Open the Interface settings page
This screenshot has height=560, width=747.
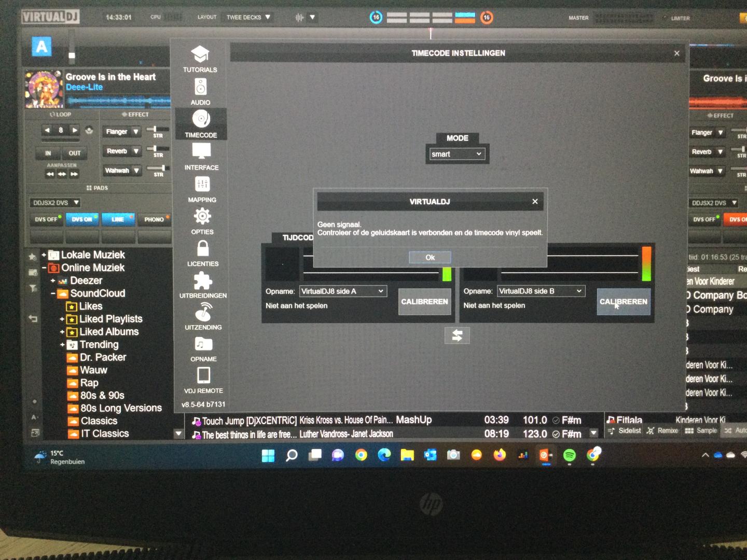[201, 157]
